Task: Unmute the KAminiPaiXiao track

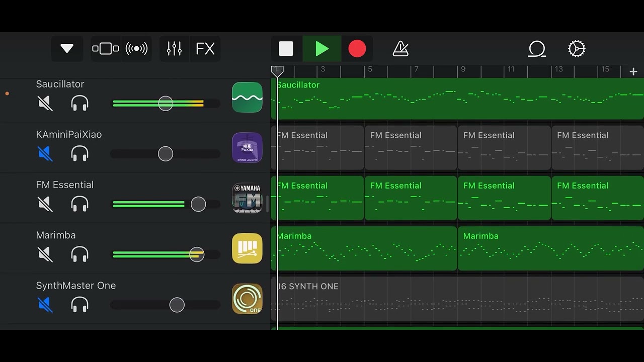Action: tap(45, 154)
